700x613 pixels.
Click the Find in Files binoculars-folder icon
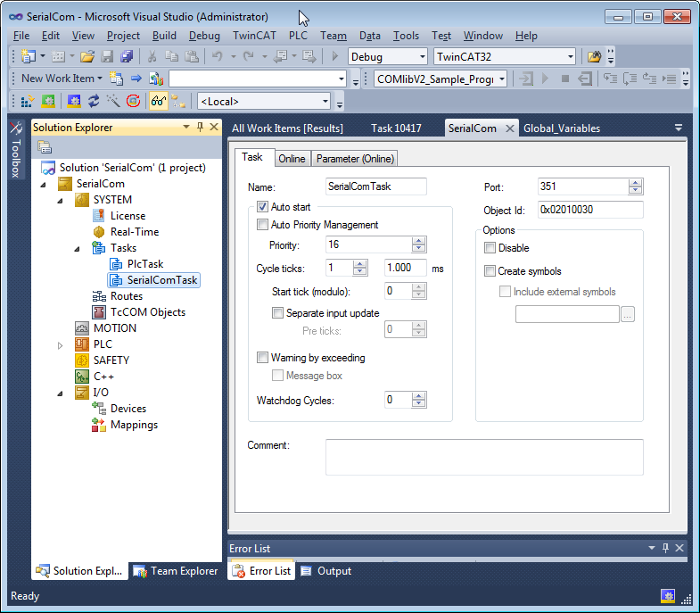[x=594, y=56]
